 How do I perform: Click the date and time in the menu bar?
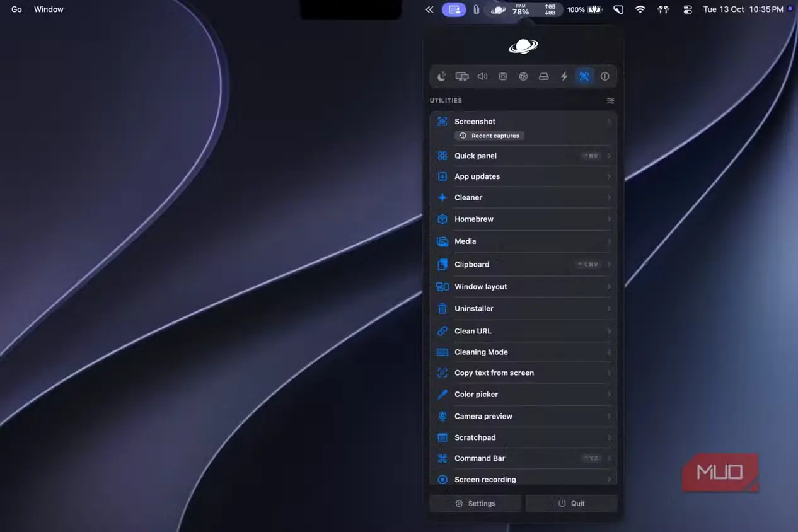click(743, 9)
